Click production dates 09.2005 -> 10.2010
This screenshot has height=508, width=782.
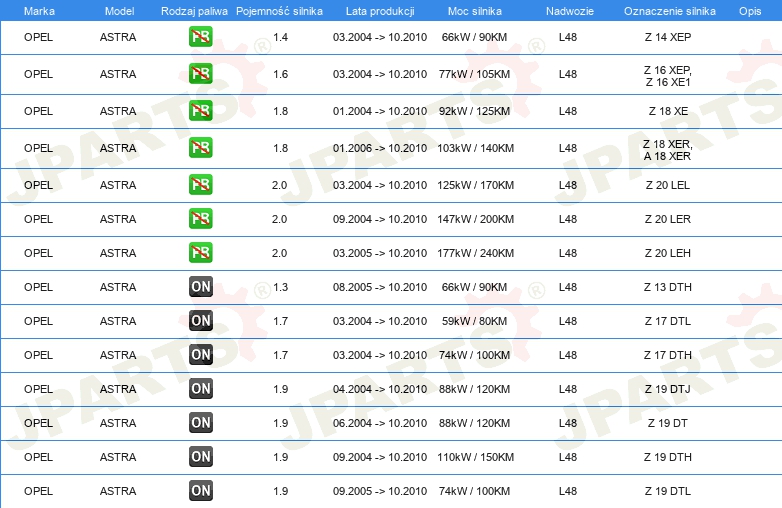point(380,491)
